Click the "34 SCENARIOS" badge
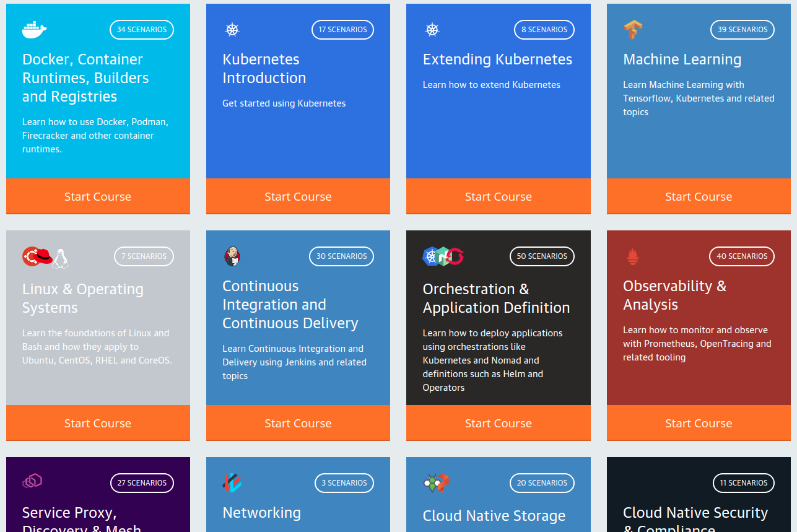 click(x=142, y=29)
